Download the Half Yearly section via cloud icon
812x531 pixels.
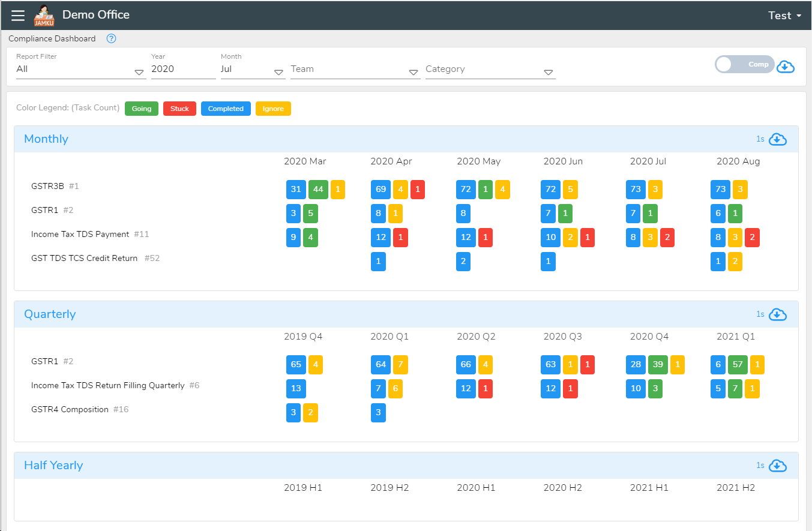pyautogui.click(x=778, y=466)
